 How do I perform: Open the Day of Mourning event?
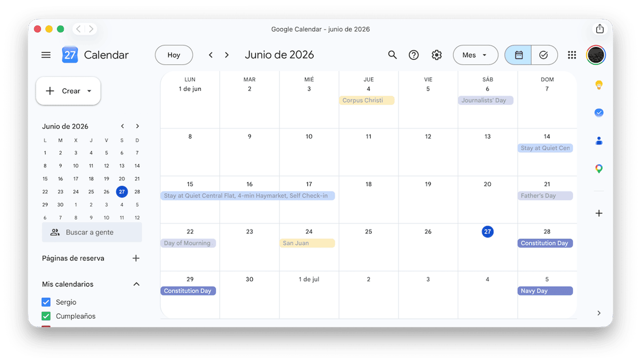[x=188, y=243]
